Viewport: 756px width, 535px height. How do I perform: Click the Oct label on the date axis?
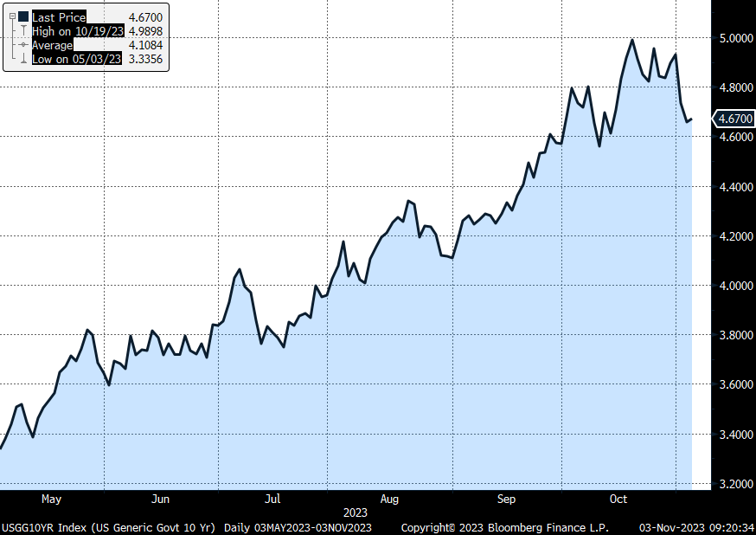618,500
